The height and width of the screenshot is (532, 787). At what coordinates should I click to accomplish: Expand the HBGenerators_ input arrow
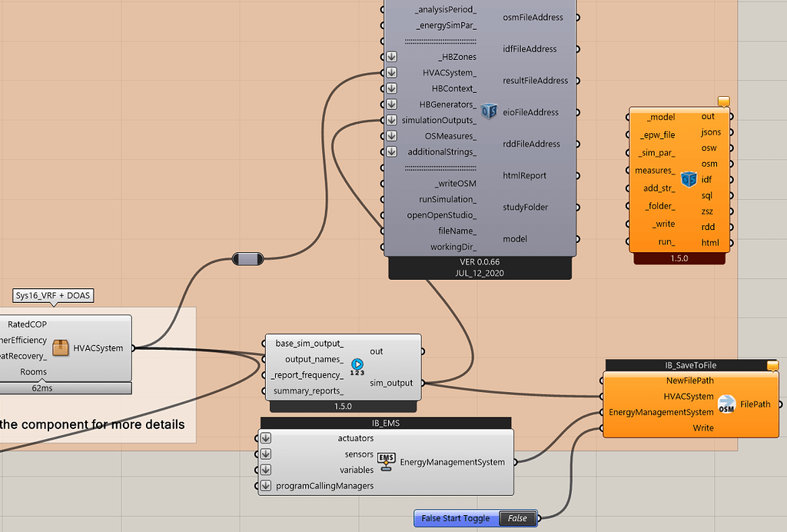click(x=391, y=104)
